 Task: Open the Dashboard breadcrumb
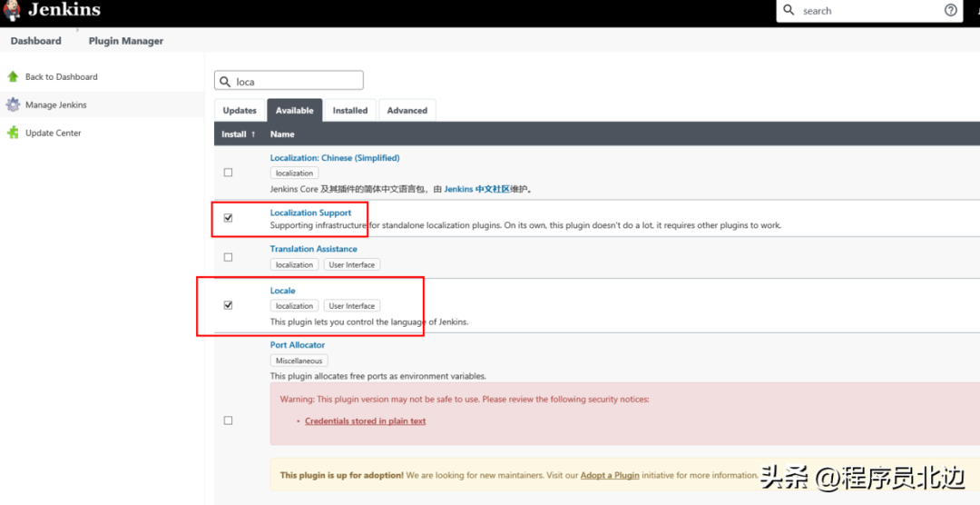(35, 41)
